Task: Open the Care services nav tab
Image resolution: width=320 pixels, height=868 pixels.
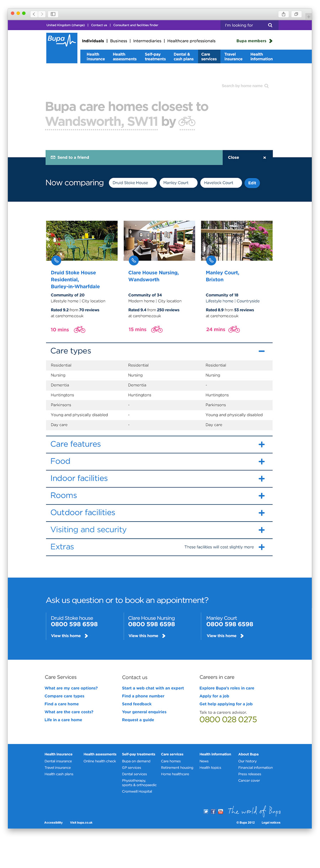Action: click(209, 57)
